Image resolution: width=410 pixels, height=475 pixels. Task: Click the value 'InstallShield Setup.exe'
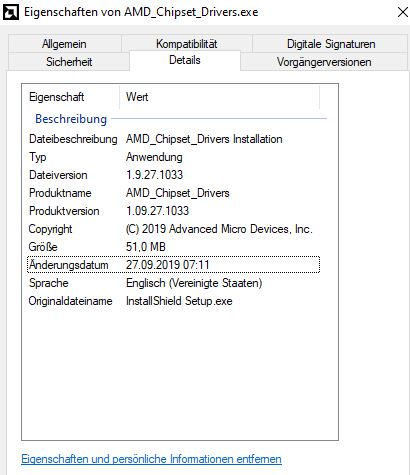coord(179,301)
